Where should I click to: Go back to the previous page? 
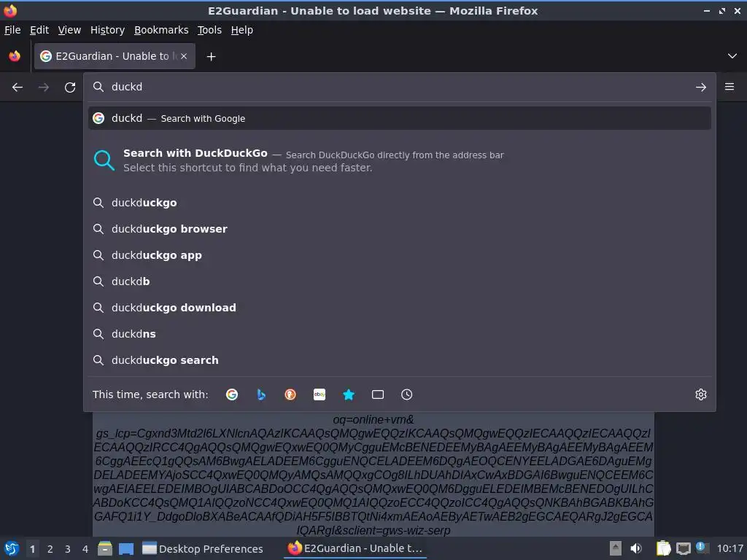(18, 87)
